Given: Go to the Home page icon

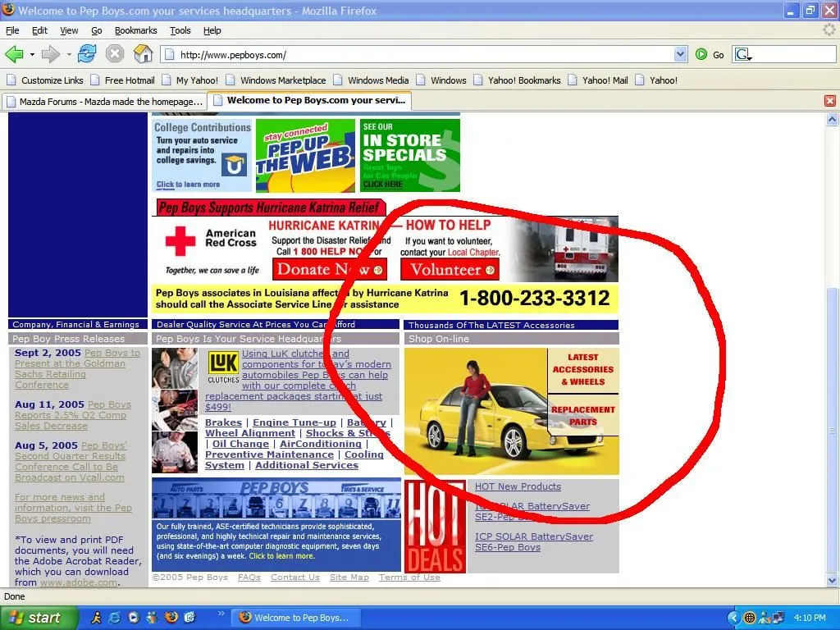Looking at the screenshot, I should pyautogui.click(x=143, y=54).
